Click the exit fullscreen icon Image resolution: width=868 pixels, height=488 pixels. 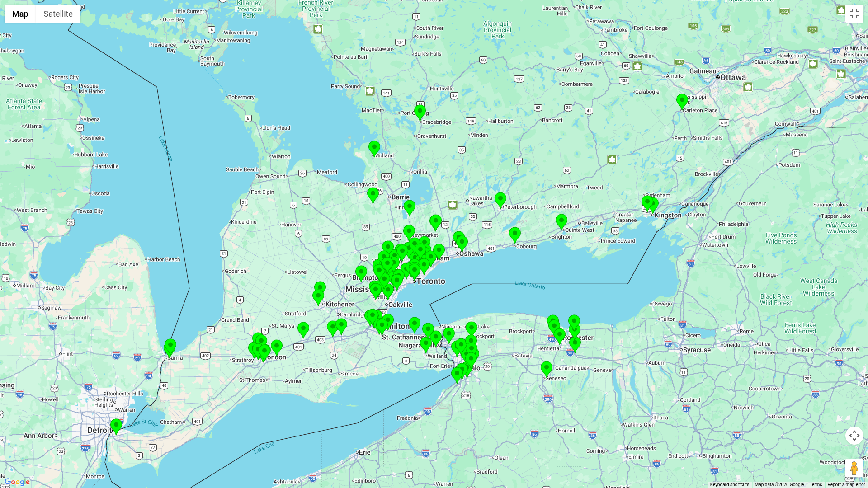click(854, 13)
